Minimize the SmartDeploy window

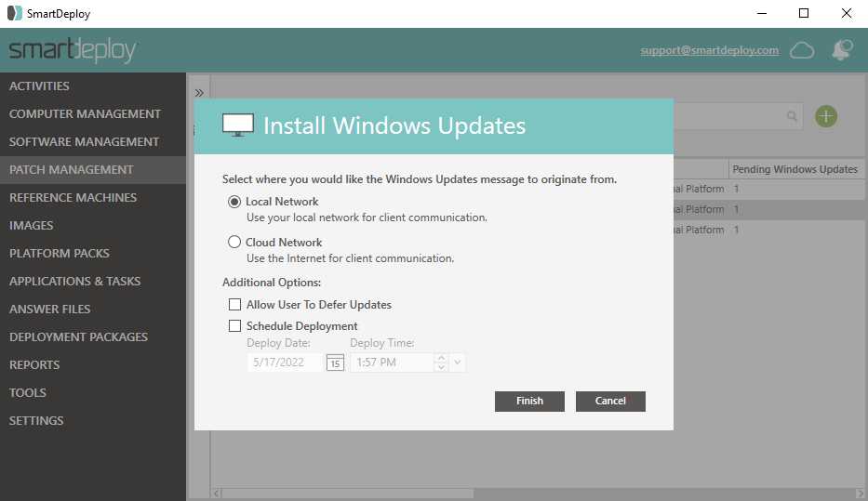click(x=762, y=13)
